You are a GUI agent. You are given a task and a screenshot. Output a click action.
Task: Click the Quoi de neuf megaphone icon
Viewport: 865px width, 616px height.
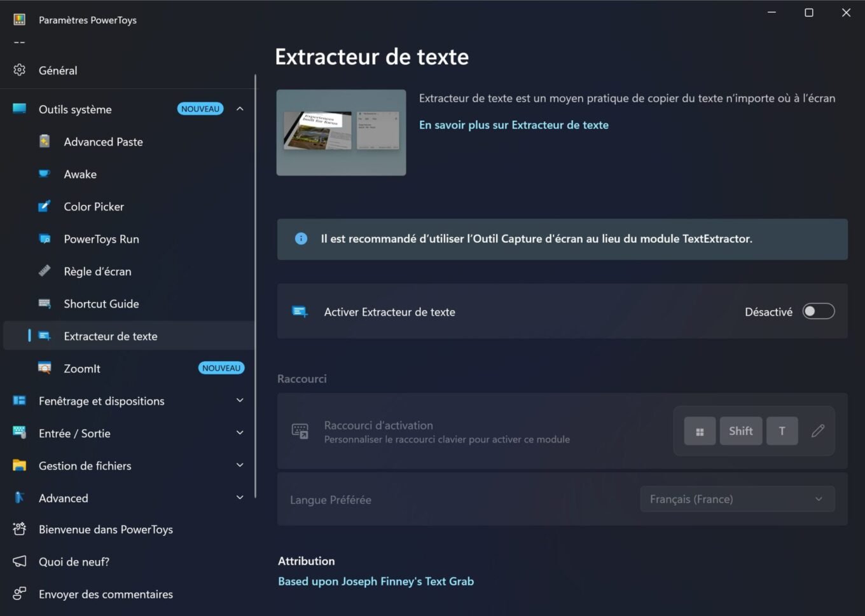coord(20,561)
